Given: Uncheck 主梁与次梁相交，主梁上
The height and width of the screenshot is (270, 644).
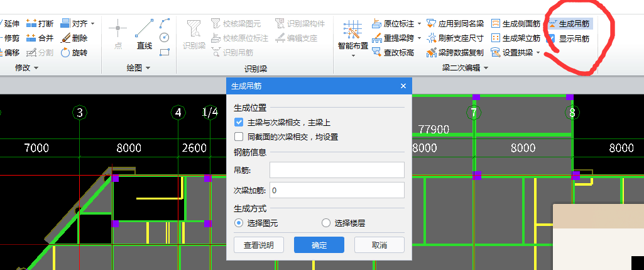Looking at the screenshot, I should [238, 122].
